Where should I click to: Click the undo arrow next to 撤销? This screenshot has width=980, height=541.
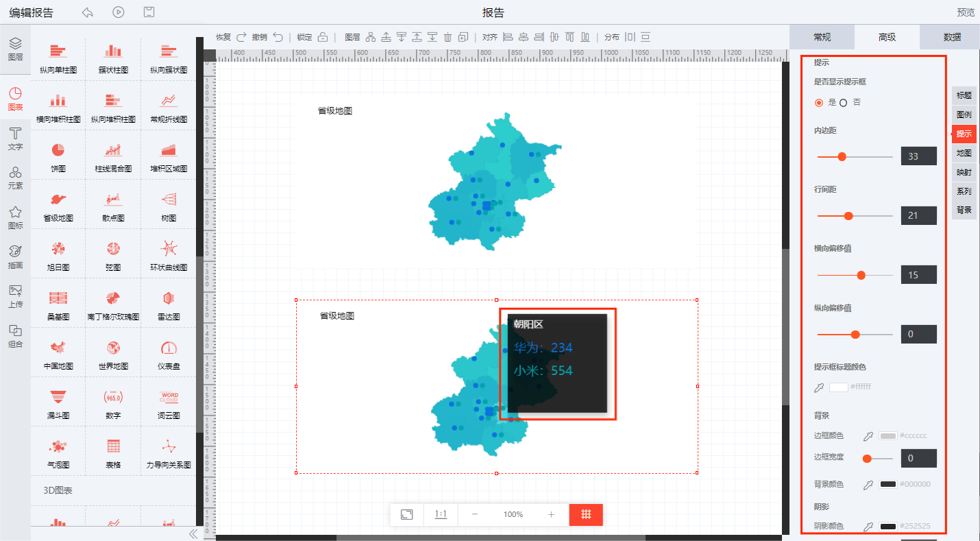point(278,37)
